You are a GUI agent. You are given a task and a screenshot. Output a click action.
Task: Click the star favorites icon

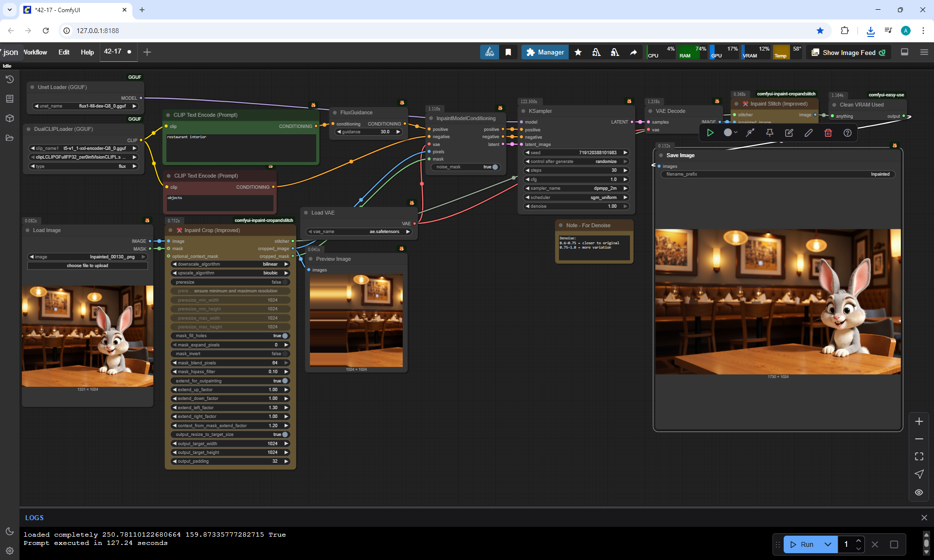[x=578, y=52]
